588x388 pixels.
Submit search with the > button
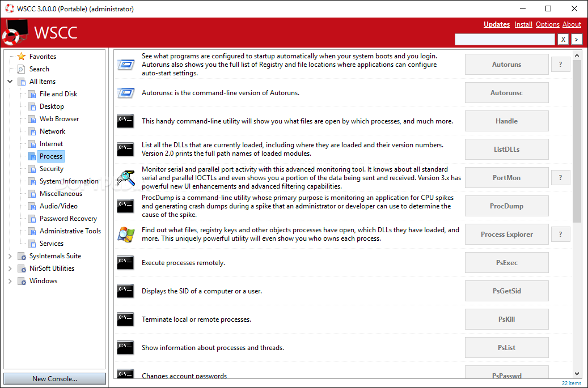click(x=576, y=39)
